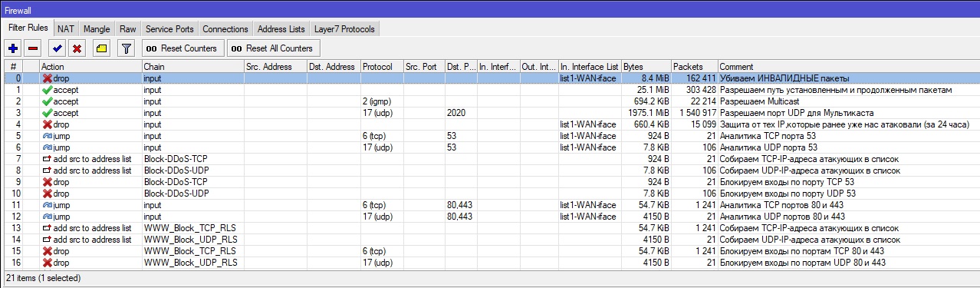Sort by Dst. Address column header
Screen dimensions: 980x288
(334, 67)
